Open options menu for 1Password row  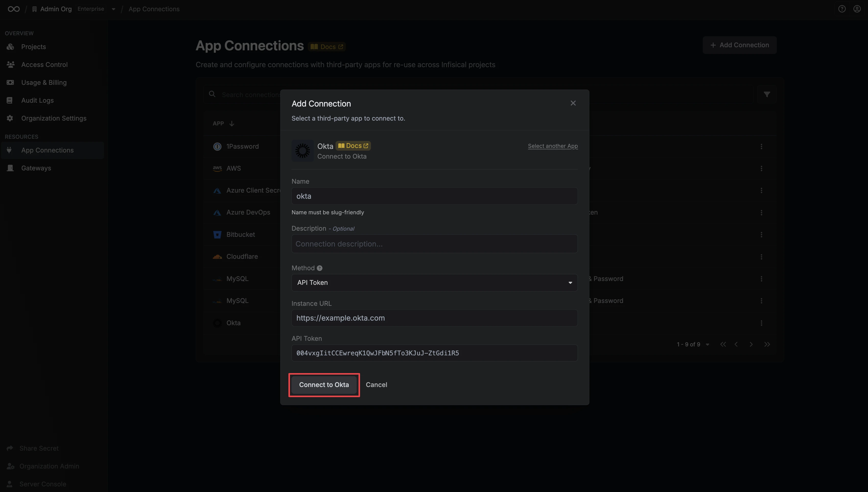(761, 146)
